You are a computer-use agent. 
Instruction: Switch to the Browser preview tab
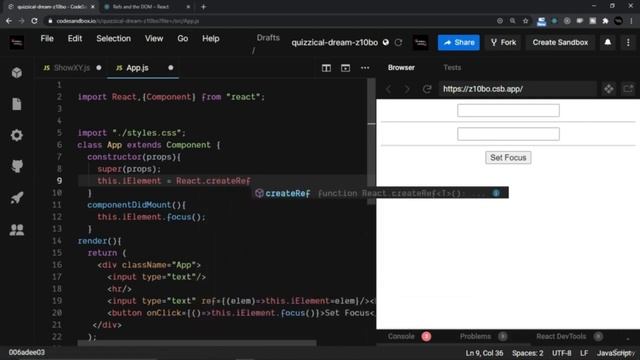click(401, 68)
